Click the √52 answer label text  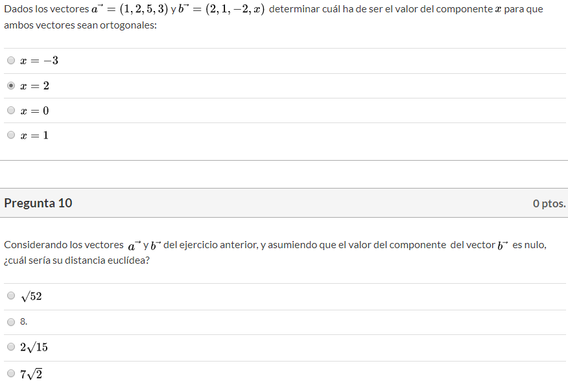pyautogui.click(x=31, y=296)
